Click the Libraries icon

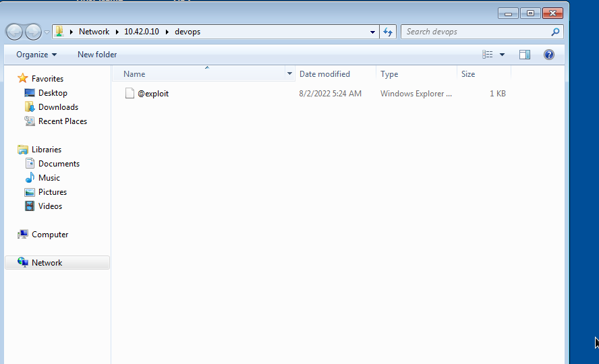pyautogui.click(x=23, y=149)
